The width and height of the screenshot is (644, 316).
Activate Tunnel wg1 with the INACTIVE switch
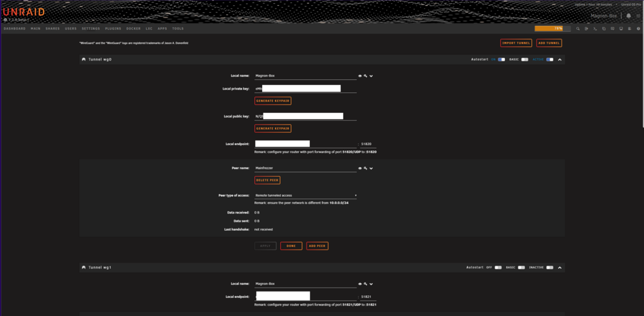click(549, 268)
